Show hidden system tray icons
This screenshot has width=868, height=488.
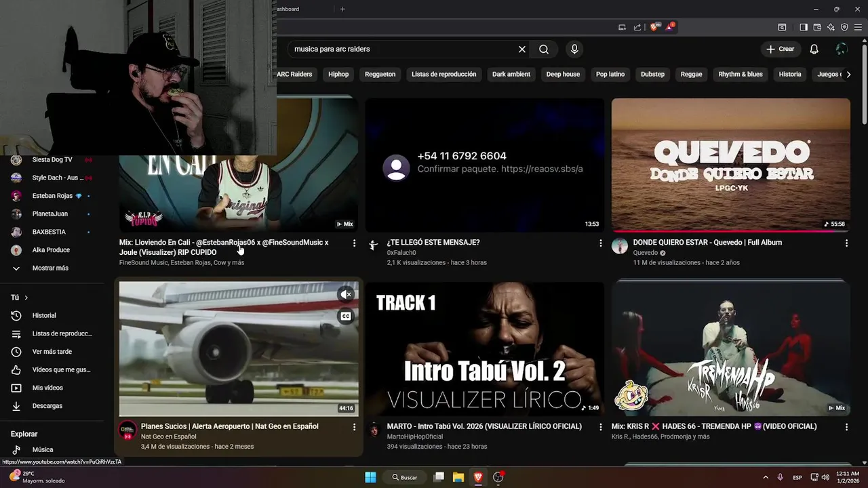pyautogui.click(x=766, y=477)
